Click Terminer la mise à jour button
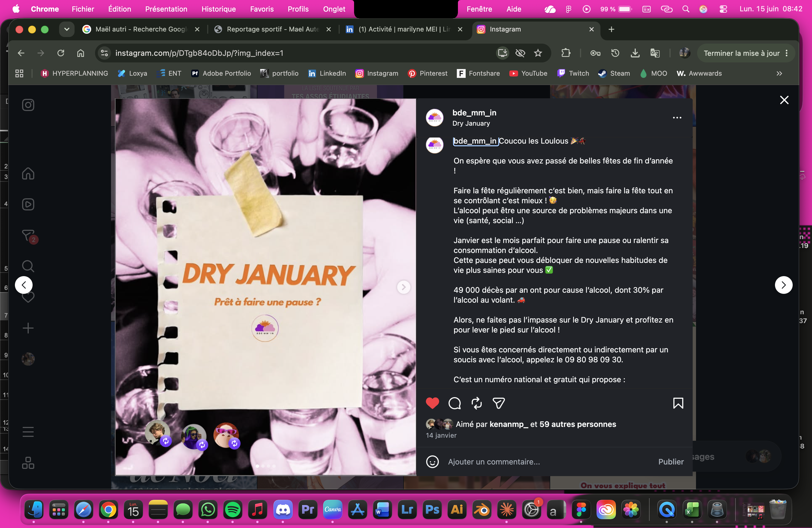The width and height of the screenshot is (812, 528). pyautogui.click(x=746, y=53)
